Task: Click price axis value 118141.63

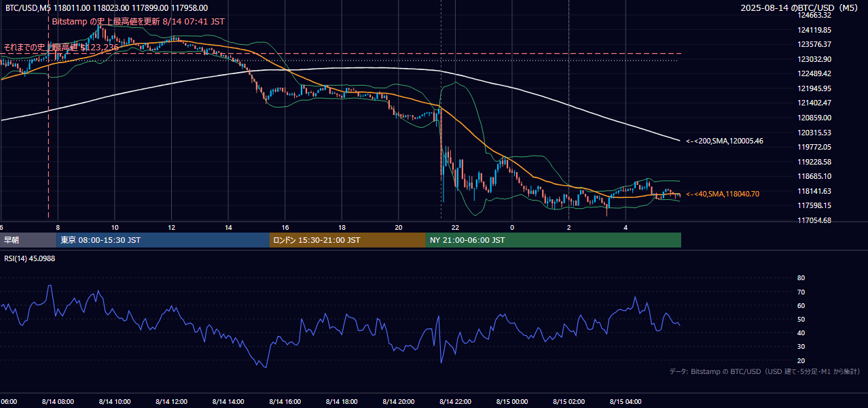Action: (815, 191)
